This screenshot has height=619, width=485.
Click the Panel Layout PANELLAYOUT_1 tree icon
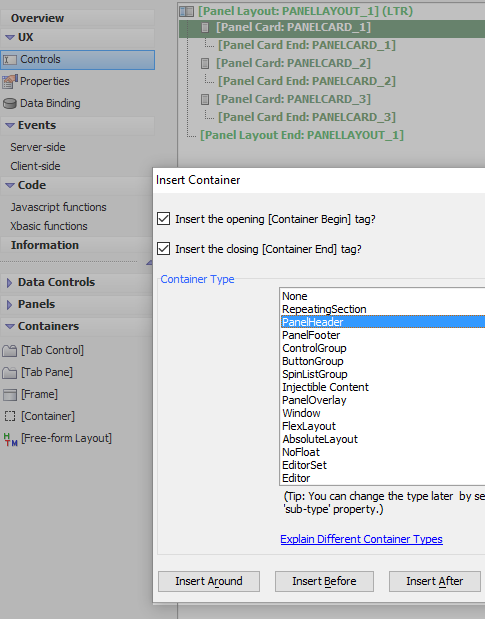(x=187, y=11)
